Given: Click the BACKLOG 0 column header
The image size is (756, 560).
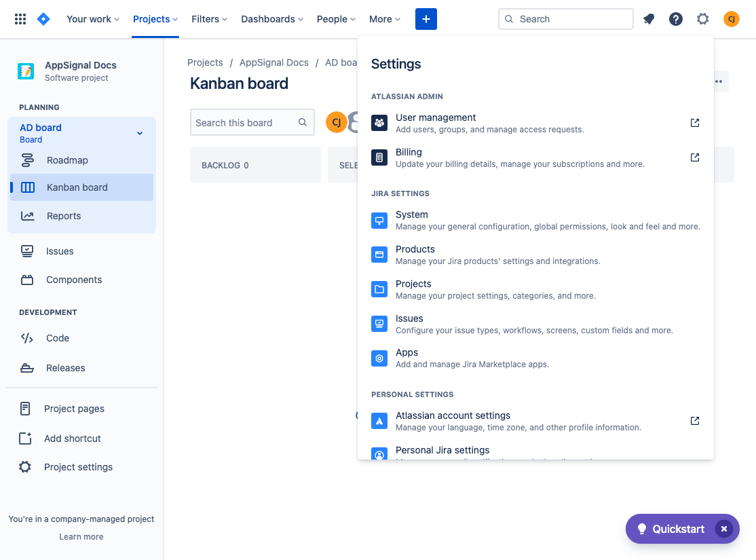Looking at the screenshot, I should point(255,165).
